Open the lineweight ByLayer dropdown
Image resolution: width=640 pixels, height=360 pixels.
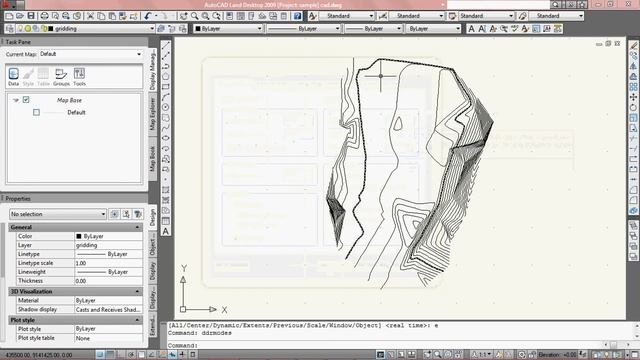click(399, 29)
